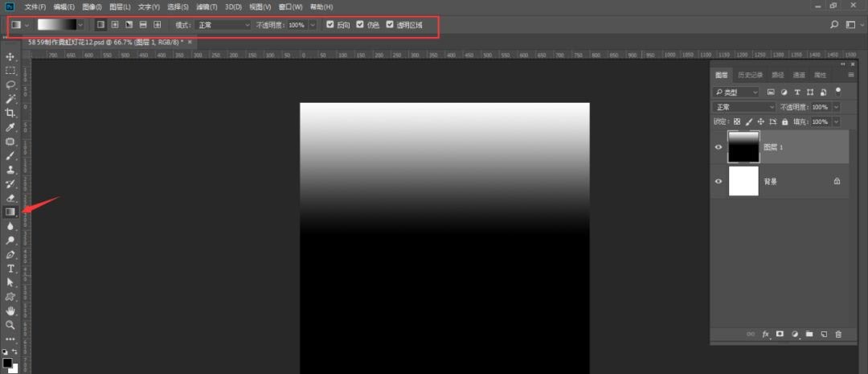The width and height of the screenshot is (868, 374).
Task: Open the layer filter 类型 dropdown
Action: click(x=736, y=92)
